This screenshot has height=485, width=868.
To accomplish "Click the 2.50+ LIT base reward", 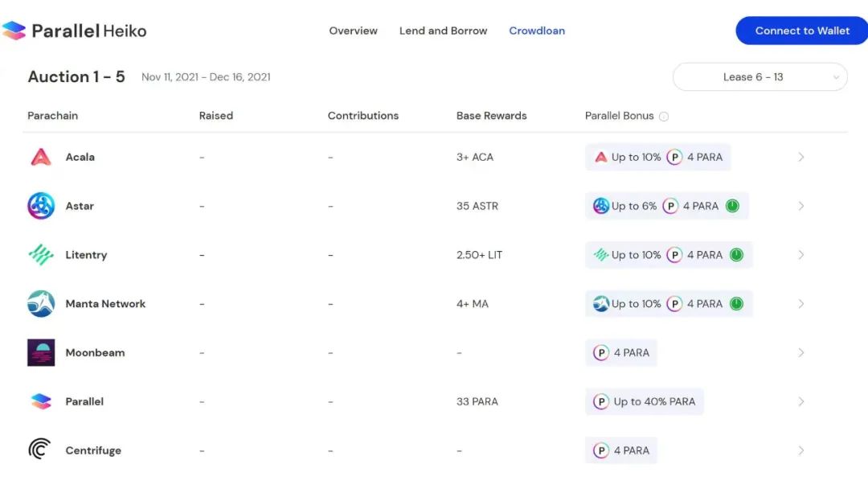I will (x=479, y=255).
